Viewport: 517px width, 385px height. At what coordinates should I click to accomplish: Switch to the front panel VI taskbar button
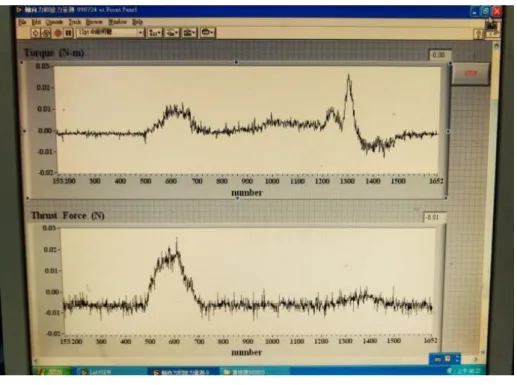coord(183,372)
